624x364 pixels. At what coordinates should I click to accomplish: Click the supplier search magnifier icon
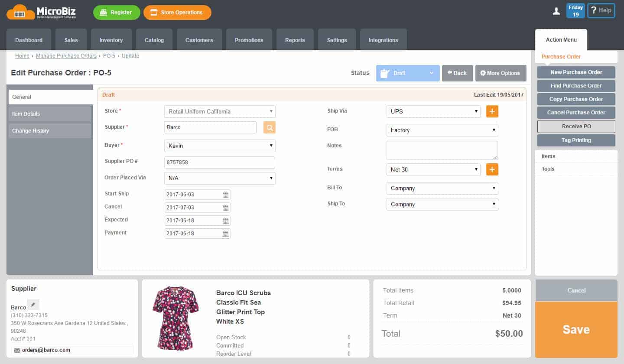[269, 127]
